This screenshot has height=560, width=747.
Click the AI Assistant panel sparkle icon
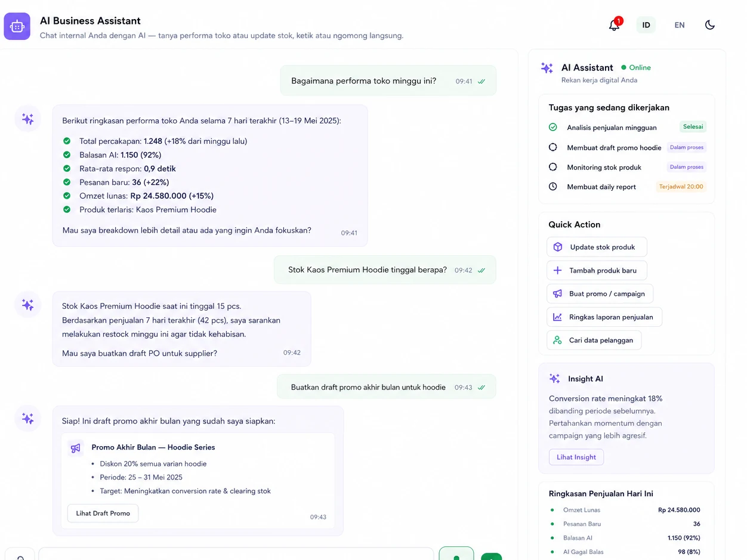pyautogui.click(x=547, y=68)
